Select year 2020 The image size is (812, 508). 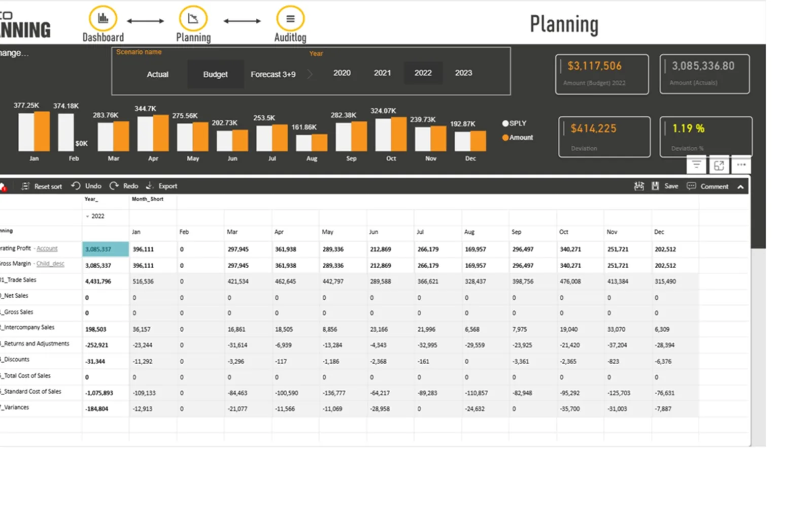pos(342,73)
